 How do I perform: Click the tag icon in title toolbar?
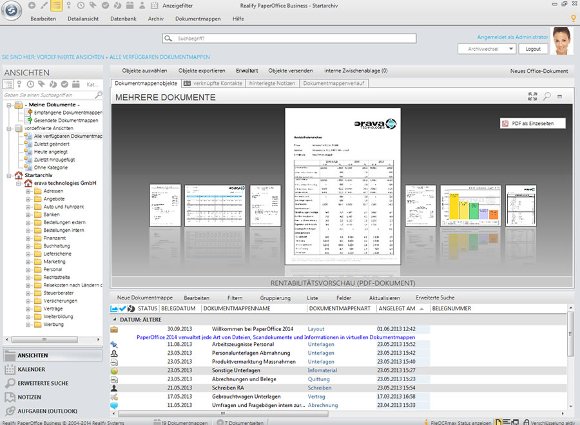[x=93, y=6]
